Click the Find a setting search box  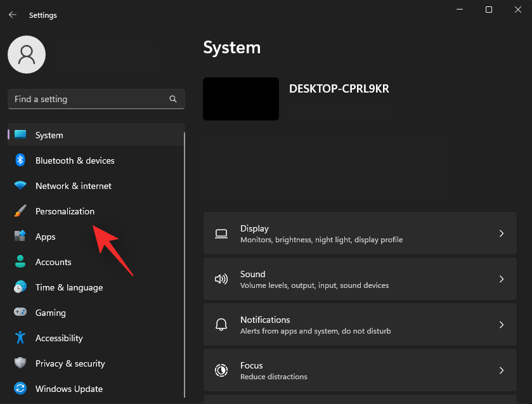[x=96, y=99]
